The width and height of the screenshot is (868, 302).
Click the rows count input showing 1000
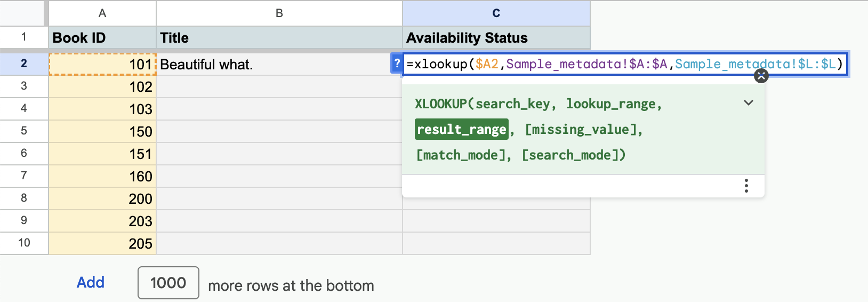coord(168,283)
